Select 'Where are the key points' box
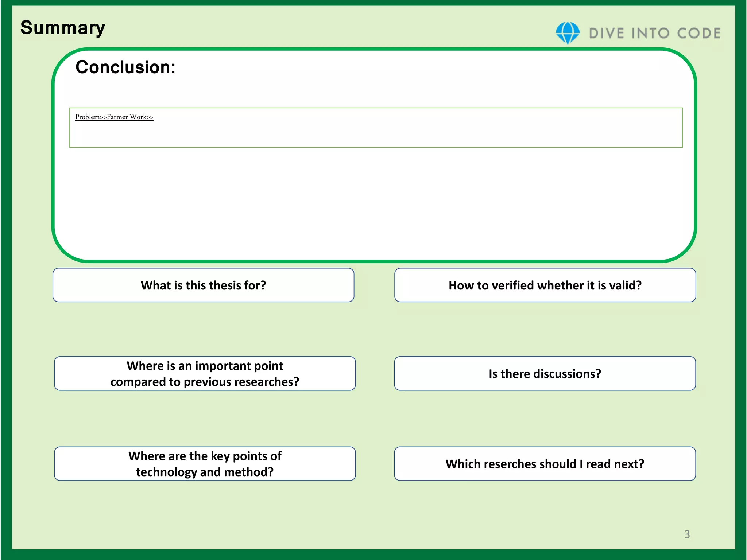The height and width of the screenshot is (560, 747). [205, 456]
